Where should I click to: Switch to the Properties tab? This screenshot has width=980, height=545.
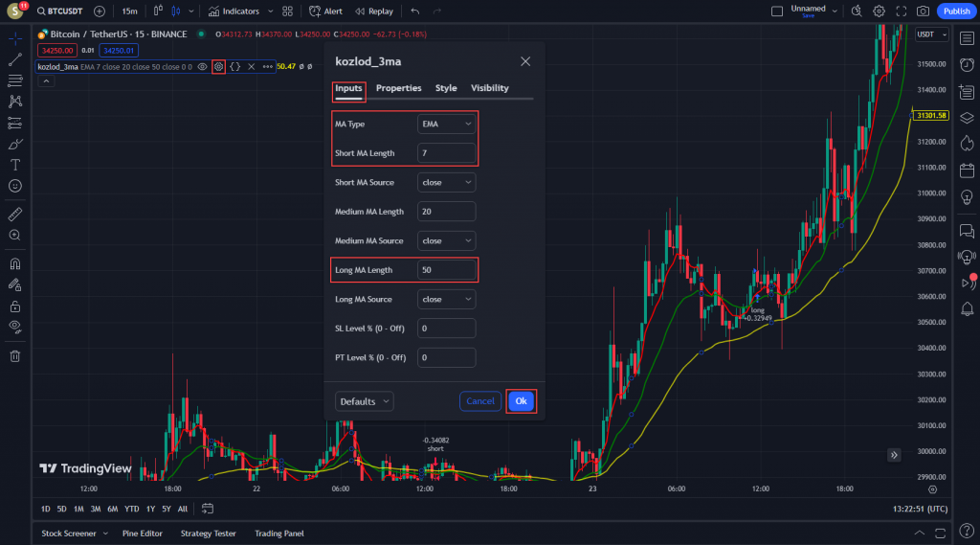point(399,88)
